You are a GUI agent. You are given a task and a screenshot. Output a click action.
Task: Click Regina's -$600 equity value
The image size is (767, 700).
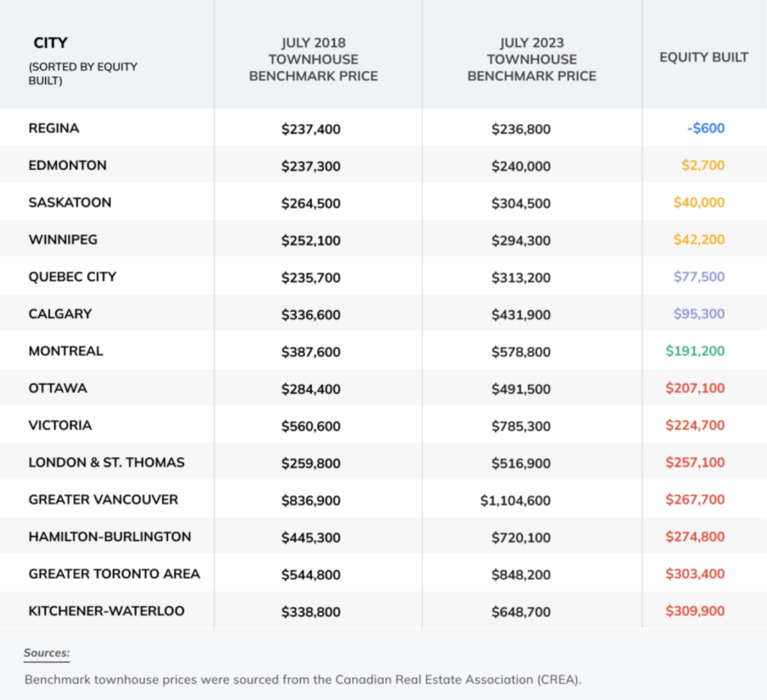tap(706, 128)
